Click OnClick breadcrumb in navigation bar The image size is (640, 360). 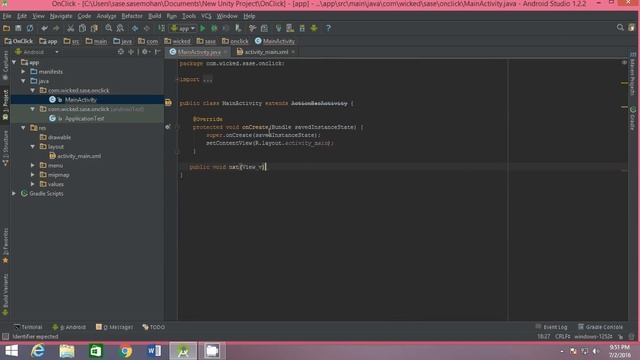[19, 41]
